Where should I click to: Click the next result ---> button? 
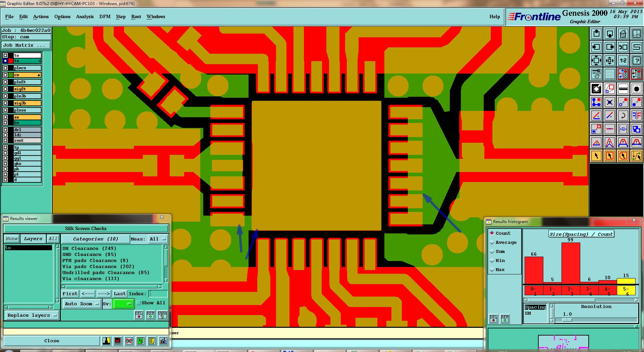[x=104, y=294]
